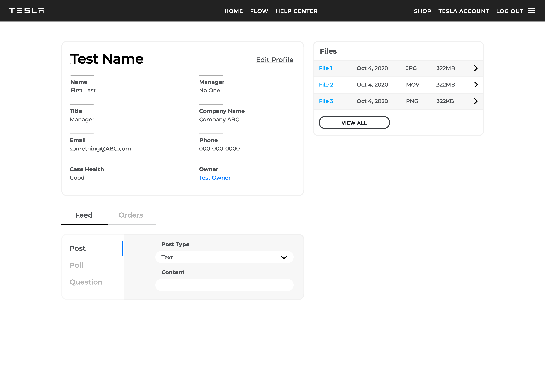Navigate to HELP CENTER

(296, 11)
